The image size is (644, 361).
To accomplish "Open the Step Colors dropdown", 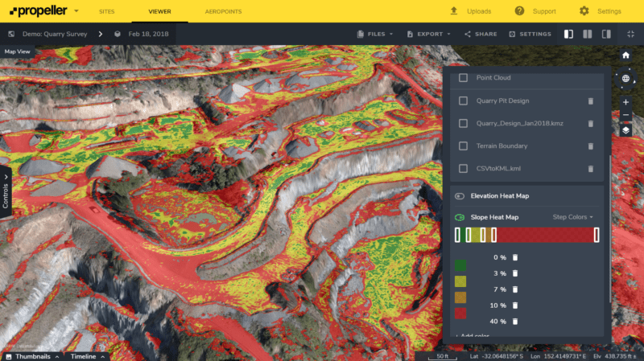I will [572, 217].
